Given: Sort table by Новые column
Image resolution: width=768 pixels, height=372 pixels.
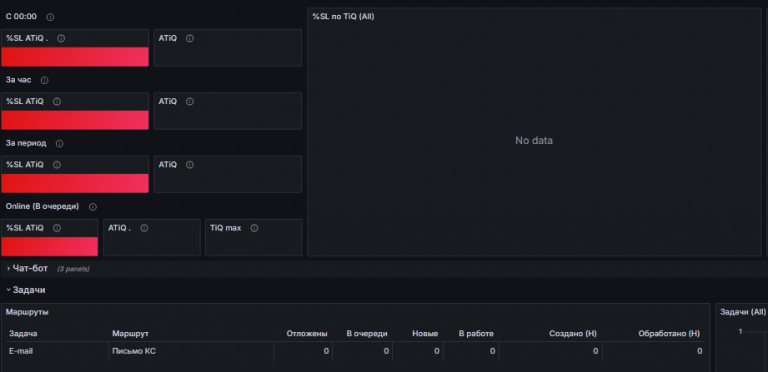Looking at the screenshot, I should click(425, 334).
